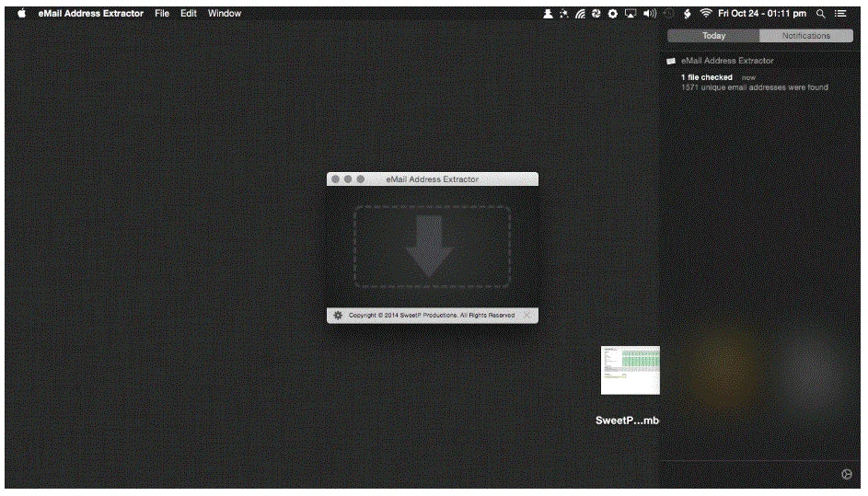Click the sparkle stars menu bar icon
The height and width of the screenshot is (496, 868).
tap(563, 13)
